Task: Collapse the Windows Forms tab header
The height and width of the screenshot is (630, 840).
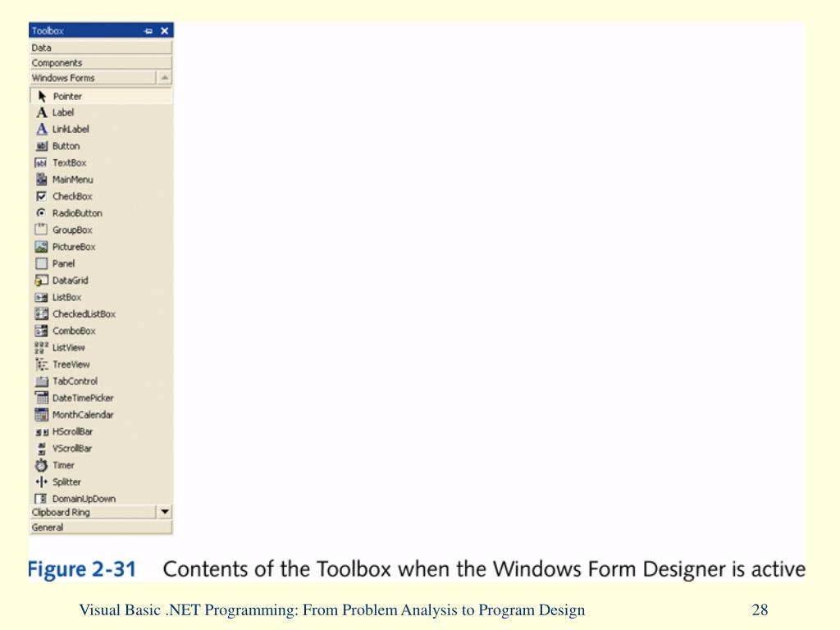Action: [94, 78]
